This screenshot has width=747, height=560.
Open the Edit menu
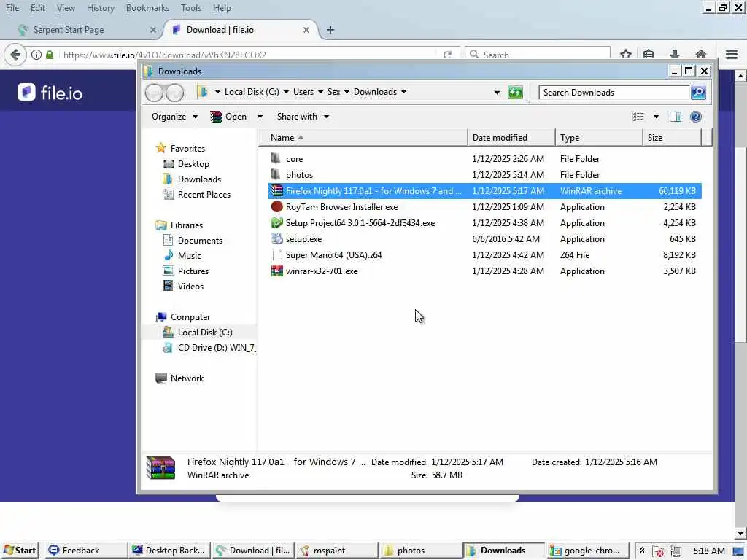38,8
